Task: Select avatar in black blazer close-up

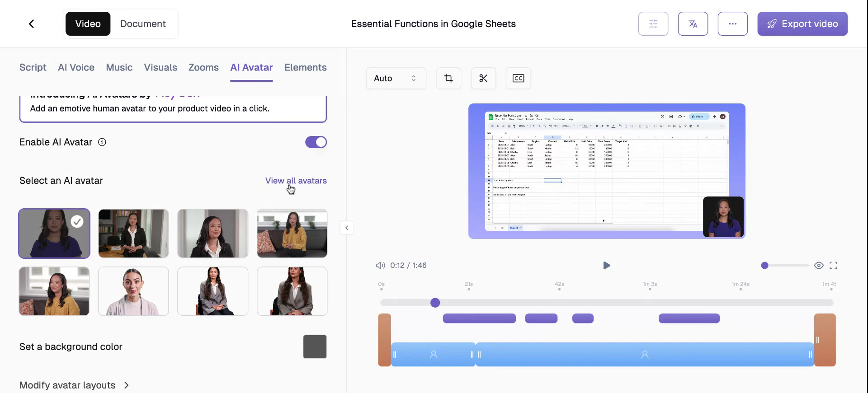Action: click(x=213, y=234)
